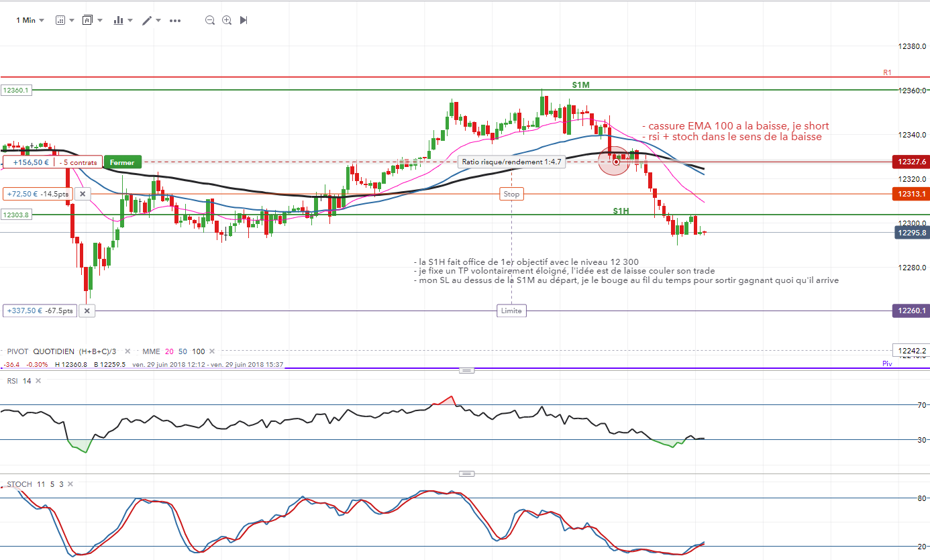This screenshot has height=560, width=930.
Task: Zoom out the chart with minus magnifier
Action: 210,20
